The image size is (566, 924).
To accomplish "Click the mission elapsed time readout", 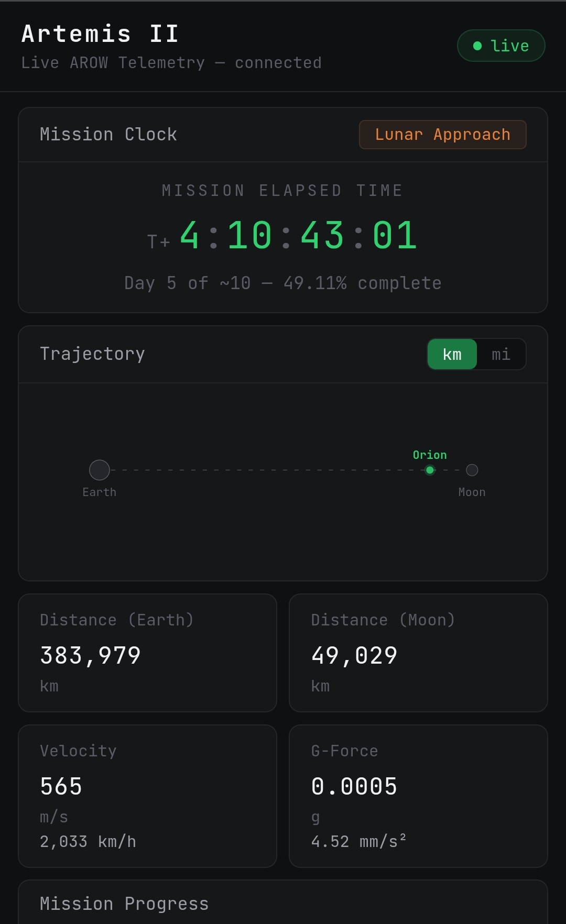I will tap(298, 235).
